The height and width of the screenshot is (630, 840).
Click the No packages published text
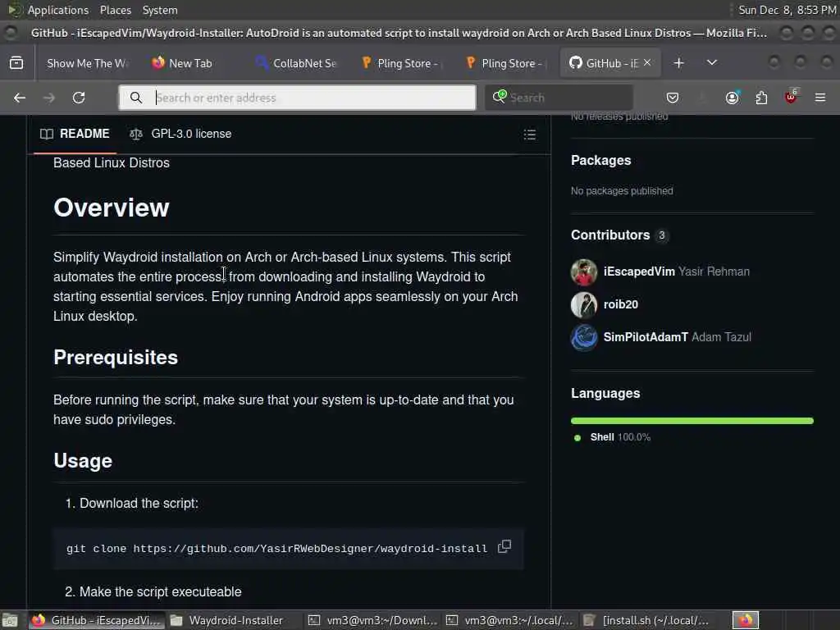(622, 190)
